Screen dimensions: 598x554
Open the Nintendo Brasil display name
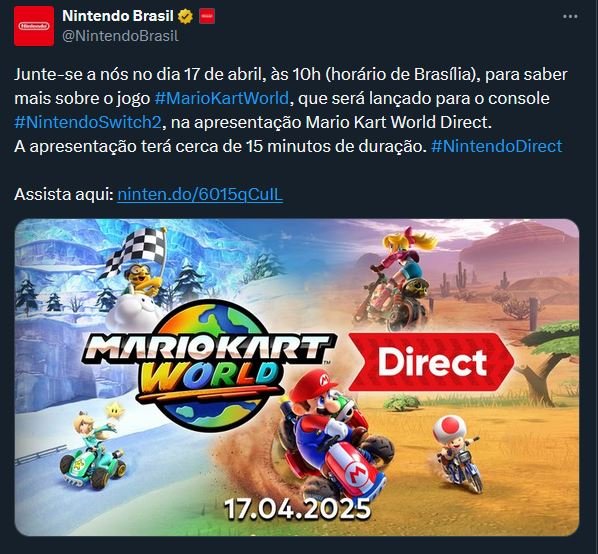pyautogui.click(x=118, y=16)
